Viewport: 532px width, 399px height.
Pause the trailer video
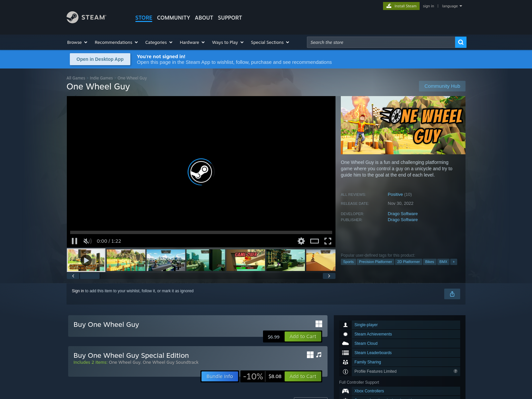[x=74, y=241]
